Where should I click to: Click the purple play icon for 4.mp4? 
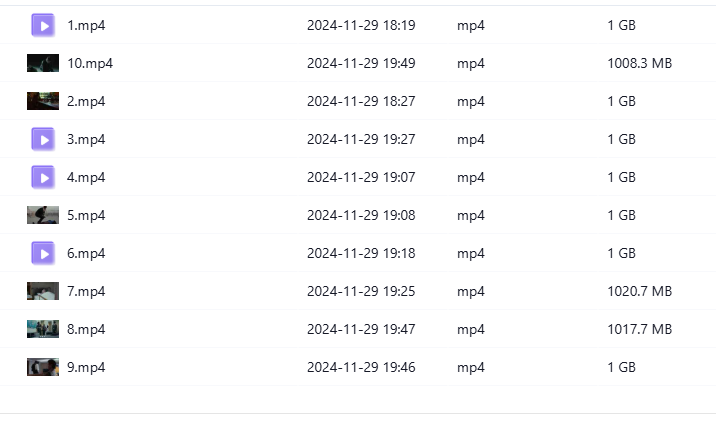click(43, 177)
